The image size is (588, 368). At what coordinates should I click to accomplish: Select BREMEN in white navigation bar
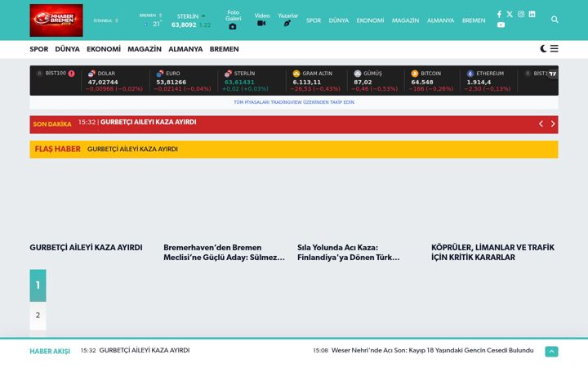click(x=225, y=49)
